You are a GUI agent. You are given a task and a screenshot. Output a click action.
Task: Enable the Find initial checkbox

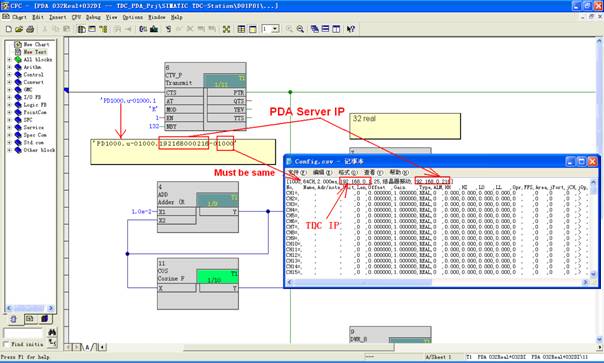[x=5, y=344]
